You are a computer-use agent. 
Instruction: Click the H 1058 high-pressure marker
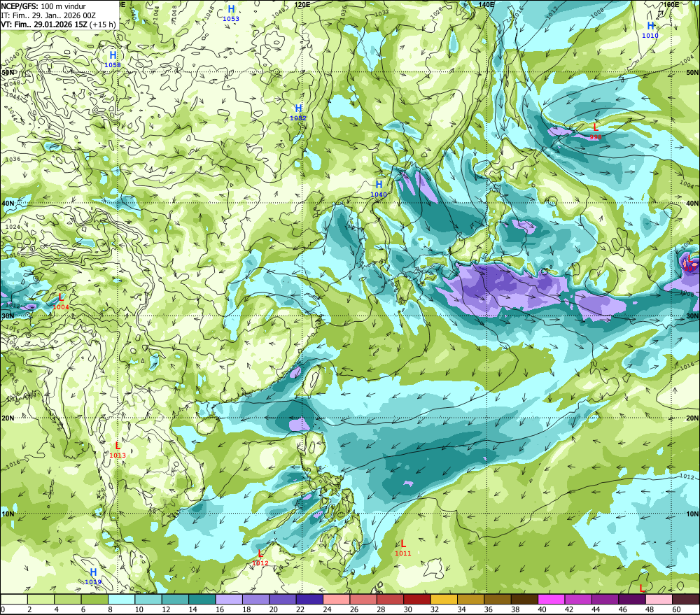[113, 59]
